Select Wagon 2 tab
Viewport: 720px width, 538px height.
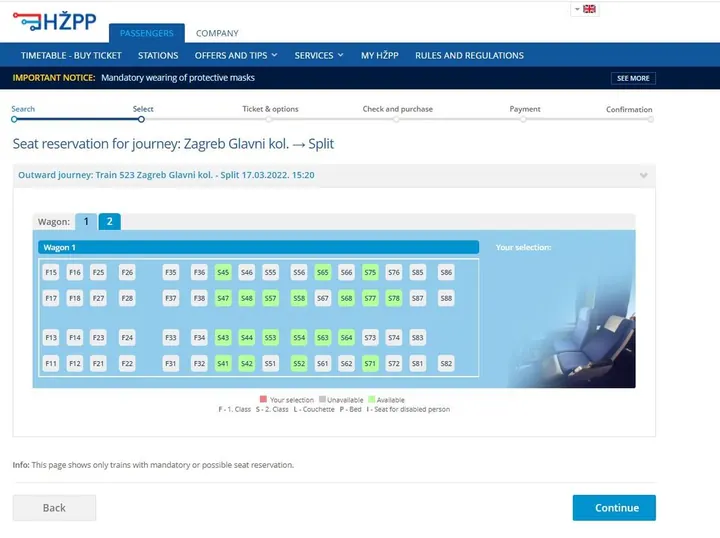tap(110, 222)
